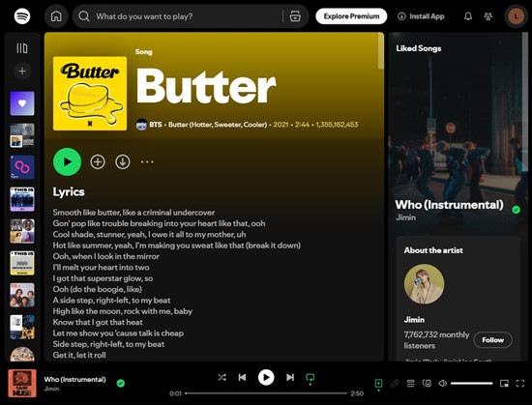Mute with the volume speaker icon
532x405 pixels.
coord(442,384)
